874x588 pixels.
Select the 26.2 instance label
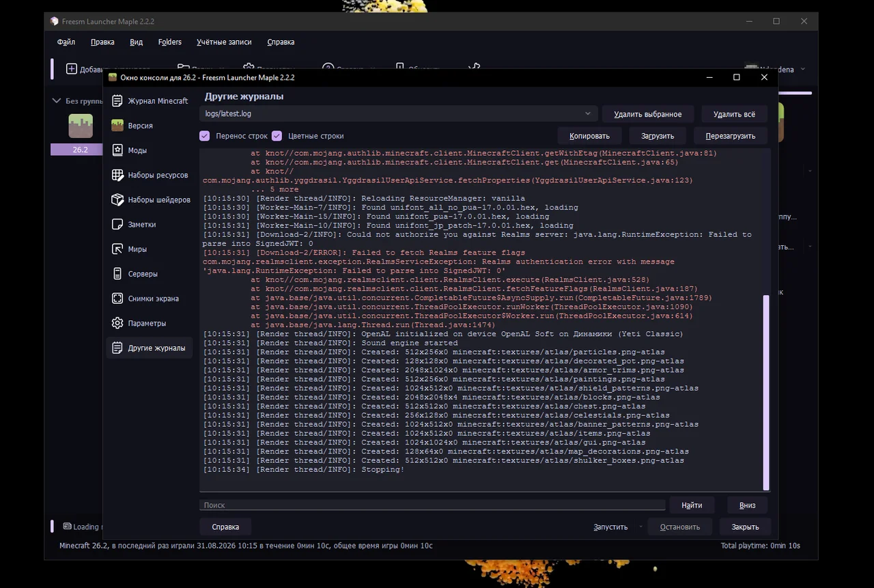[x=80, y=150]
